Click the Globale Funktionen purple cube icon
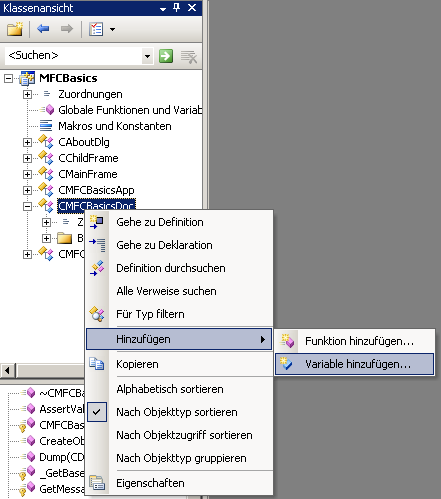 [50, 110]
